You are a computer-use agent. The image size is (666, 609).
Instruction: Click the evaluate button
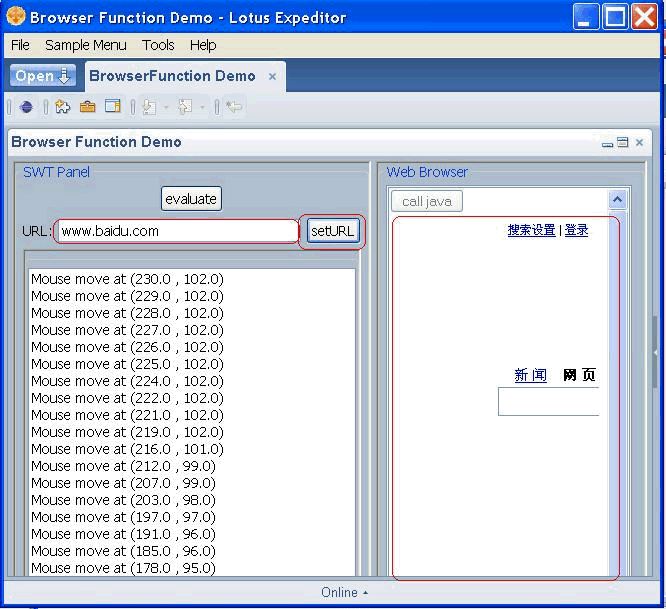(x=191, y=199)
